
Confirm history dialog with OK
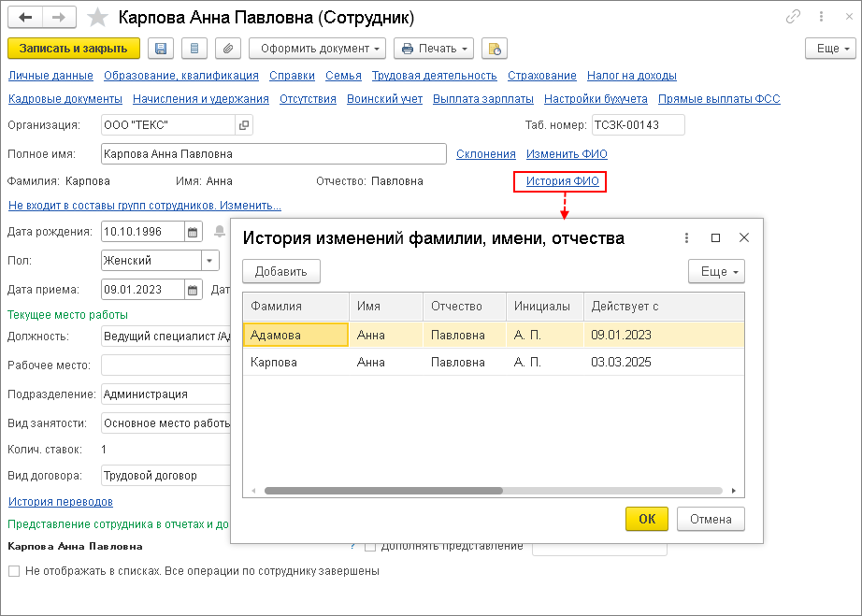click(647, 519)
